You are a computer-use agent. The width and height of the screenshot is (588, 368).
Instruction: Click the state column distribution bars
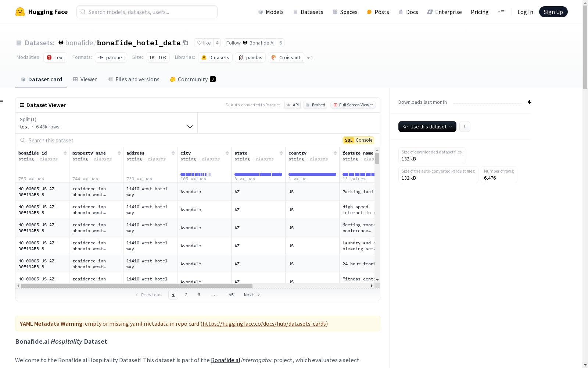click(x=258, y=174)
